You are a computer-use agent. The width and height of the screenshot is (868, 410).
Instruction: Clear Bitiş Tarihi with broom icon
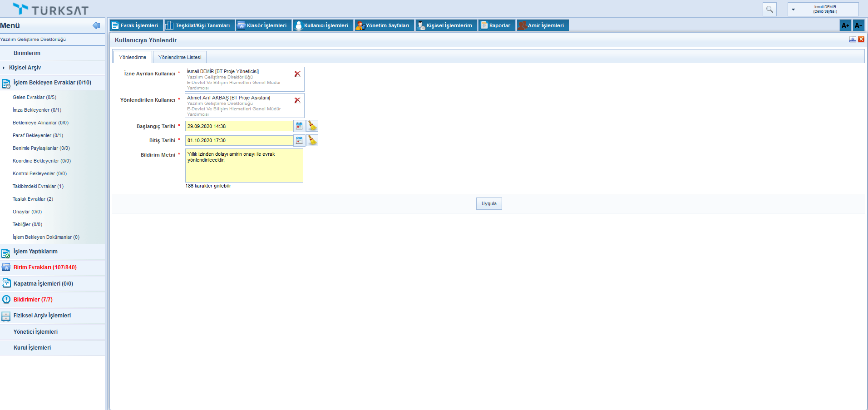point(312,140)
